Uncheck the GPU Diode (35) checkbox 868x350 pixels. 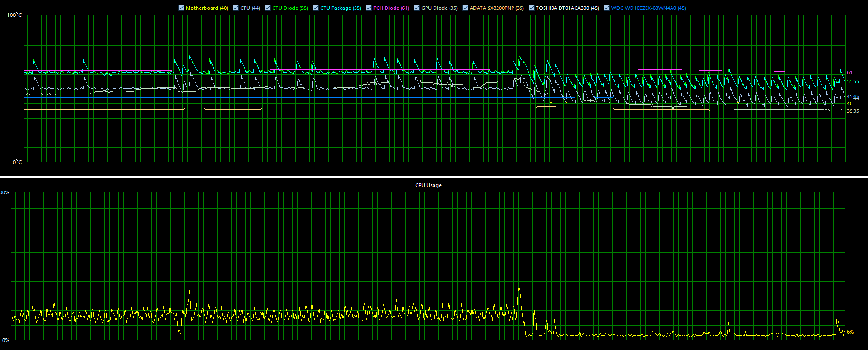coord(417,8)
